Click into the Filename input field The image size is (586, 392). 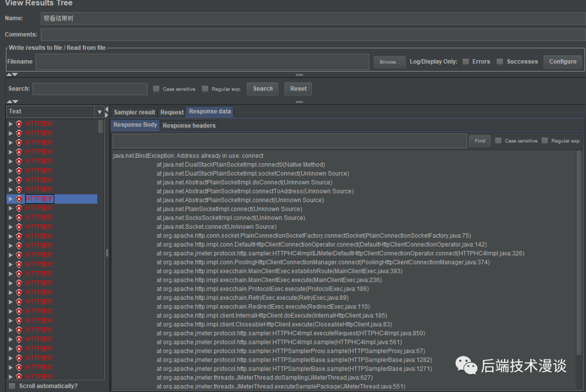pos(202,62)
